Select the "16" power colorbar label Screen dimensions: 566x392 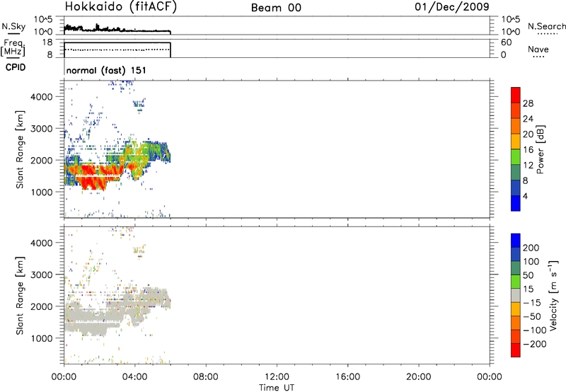(x=528, y=150)
